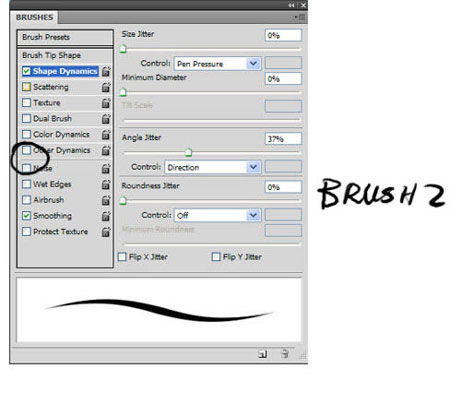Image resolution: width=450 pixels, height=404 pixels.
Task: Uncheck the Smoothing checkbox
Action: pyautogui.click(x=26, y=216)
